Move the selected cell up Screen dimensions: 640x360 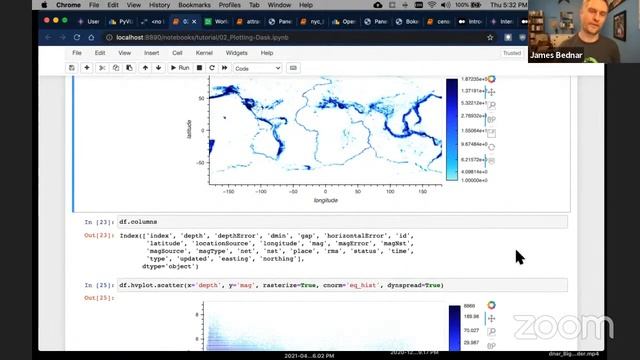point(145,68)
